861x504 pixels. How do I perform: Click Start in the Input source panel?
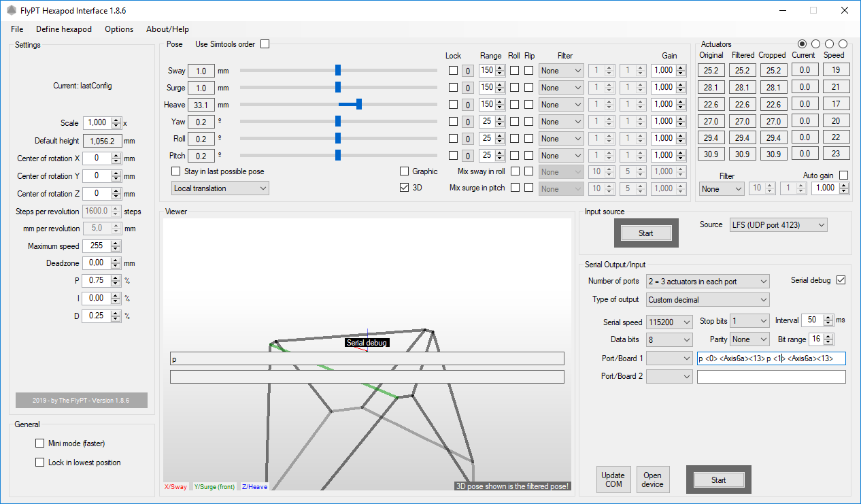coord(645,233)
